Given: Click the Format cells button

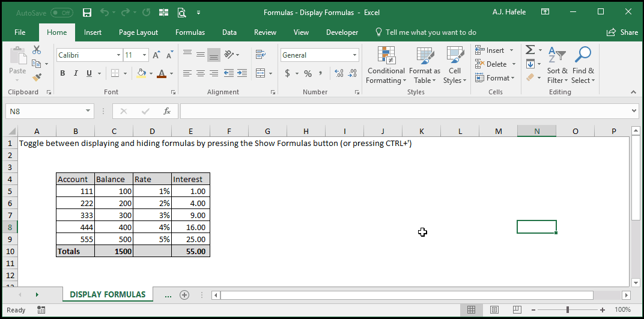Looking at the screenshot, I should click(x=495, y=77).
